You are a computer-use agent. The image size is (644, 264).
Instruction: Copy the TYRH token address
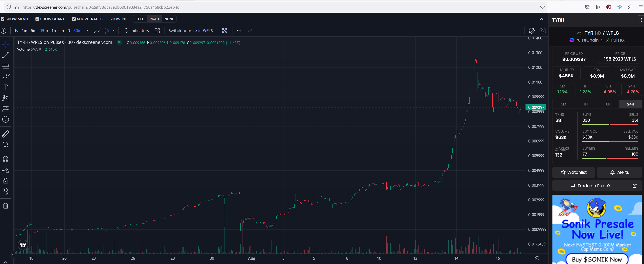pyautogui.click(x=599, y=33)
